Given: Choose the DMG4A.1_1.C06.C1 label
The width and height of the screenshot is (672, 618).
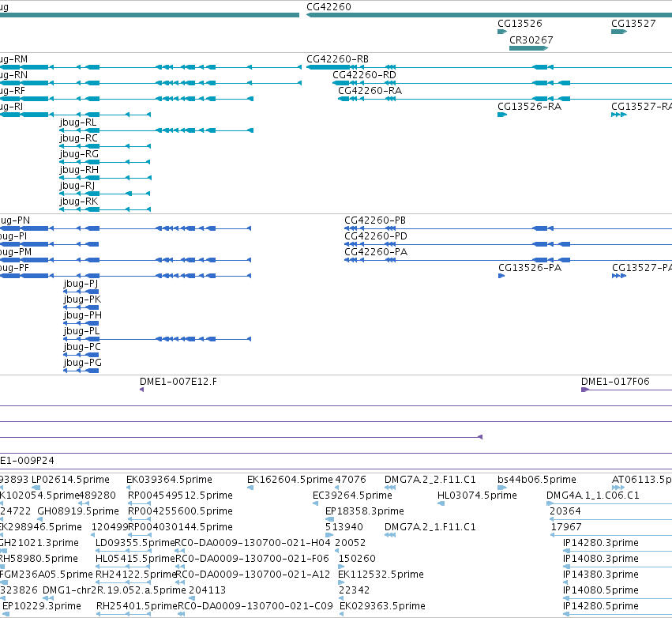Looking at the screenshot, I should 593,496.
